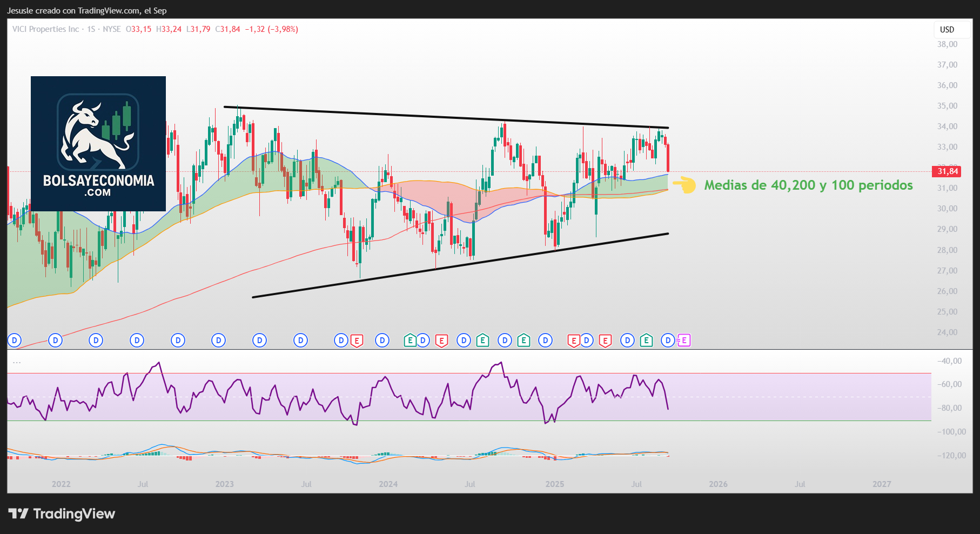Viewport: 980px width, 534px height.
Task: Select the March 2025 dividend D marker
Action: [587, 341]
